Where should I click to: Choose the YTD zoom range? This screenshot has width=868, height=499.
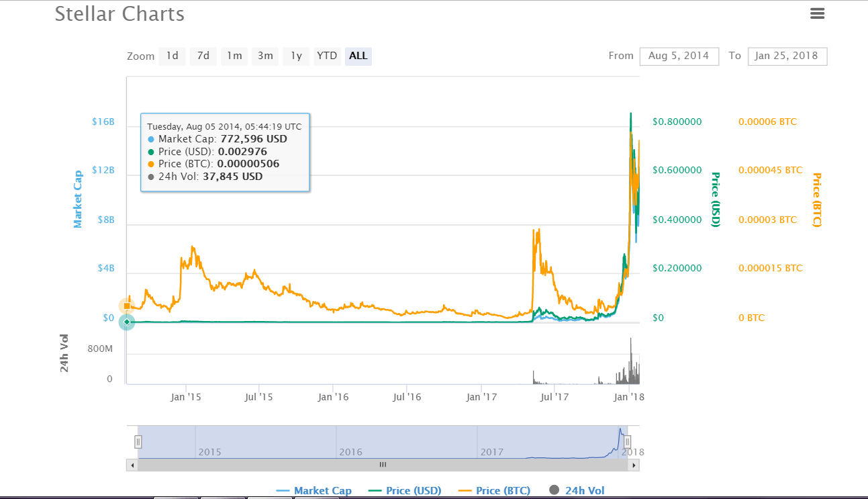tap(327, 56)
